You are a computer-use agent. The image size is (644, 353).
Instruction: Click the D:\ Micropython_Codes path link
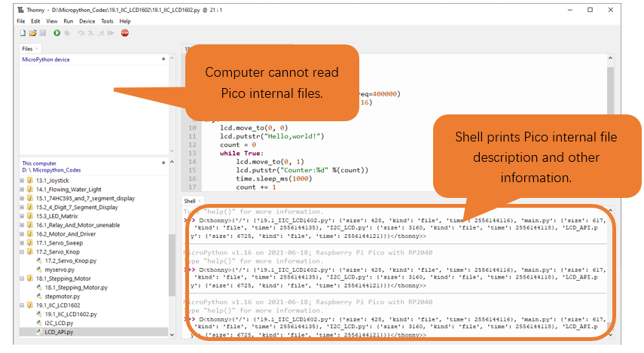click(x=51, y=170)
